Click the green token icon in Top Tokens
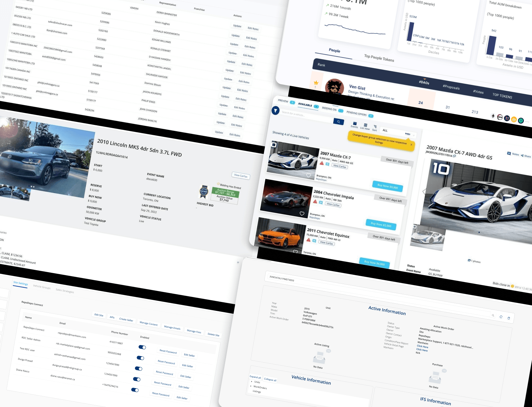The height and width of the screenshot is (407, 532). coord(521,120)
